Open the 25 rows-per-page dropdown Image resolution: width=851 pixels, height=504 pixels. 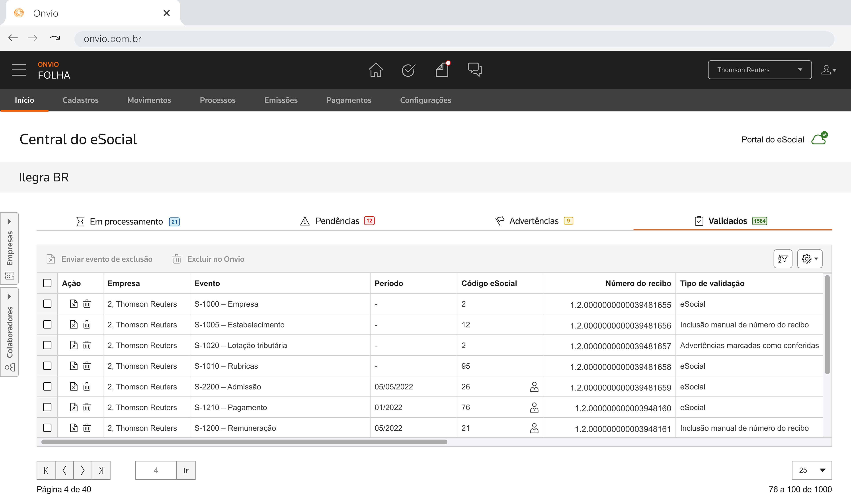pyautogui.click(x=812, y=470)
